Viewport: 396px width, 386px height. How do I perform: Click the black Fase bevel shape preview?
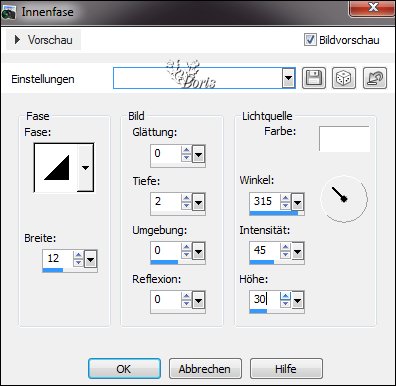[x=57, y=167]
